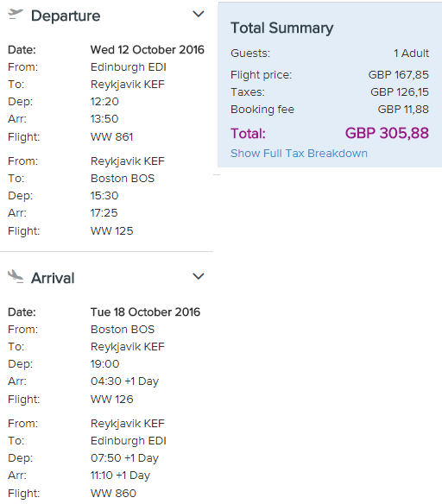Image resolution: width=442 pixels, height=504 pixels.
Task: Click the Taxes amount GBP 126,15
Action: [400, 92]
